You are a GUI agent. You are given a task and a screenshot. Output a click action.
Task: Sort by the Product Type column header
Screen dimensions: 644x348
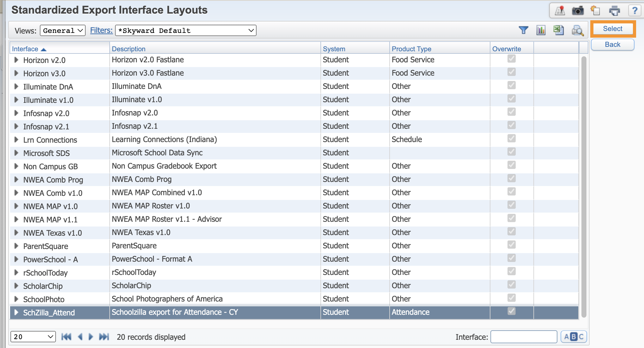click(x=411, y=49)
